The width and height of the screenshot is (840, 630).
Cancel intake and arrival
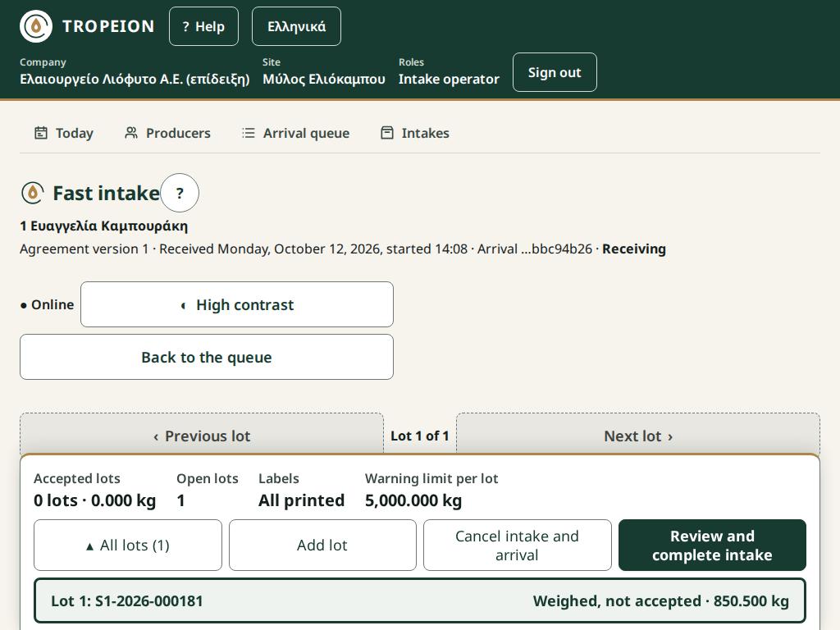click(517, 545)
